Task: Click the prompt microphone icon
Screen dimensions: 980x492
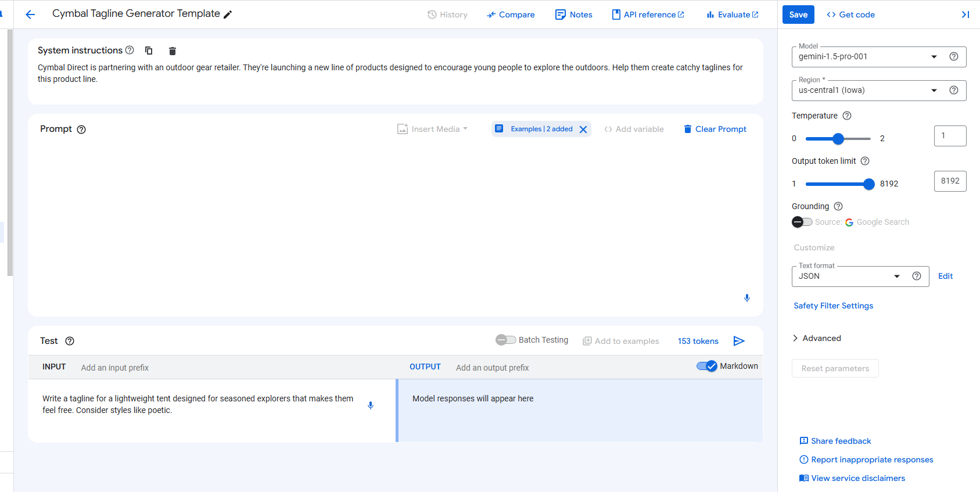Action: (x=747, y=298)
